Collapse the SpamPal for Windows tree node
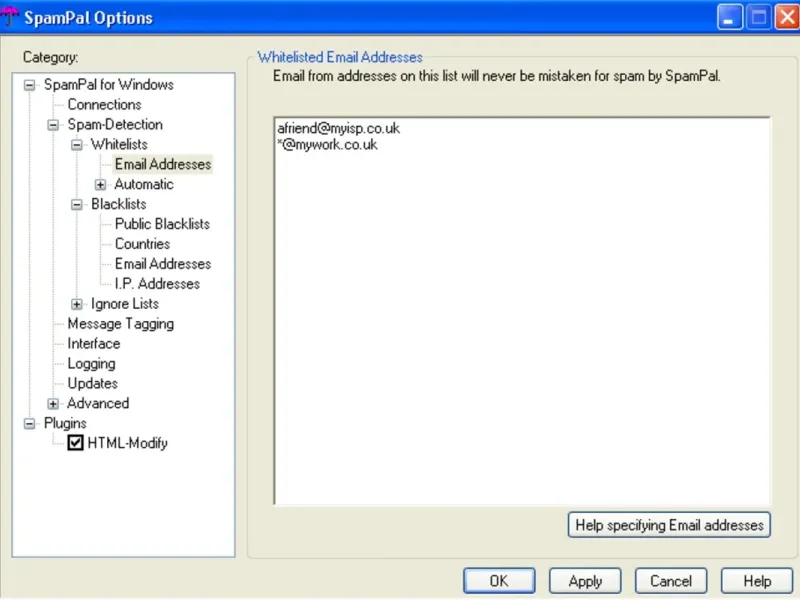 (x=30, y=85)
